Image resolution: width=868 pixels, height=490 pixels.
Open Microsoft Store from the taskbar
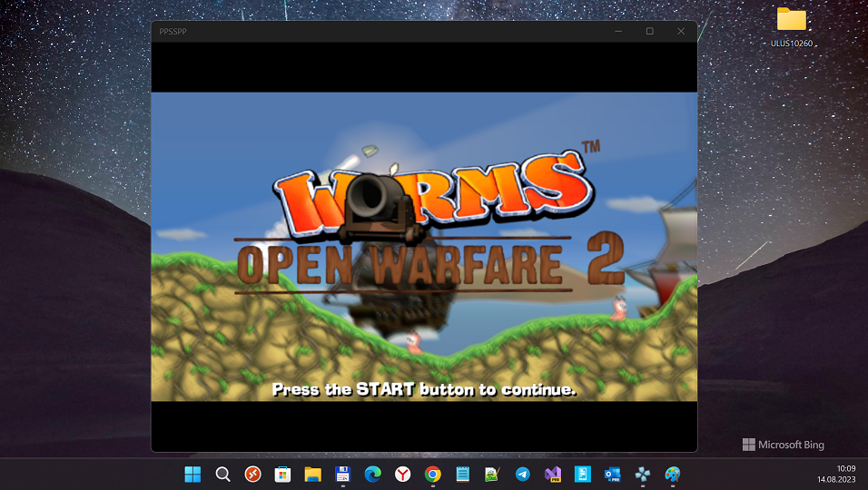pos(283,474)
